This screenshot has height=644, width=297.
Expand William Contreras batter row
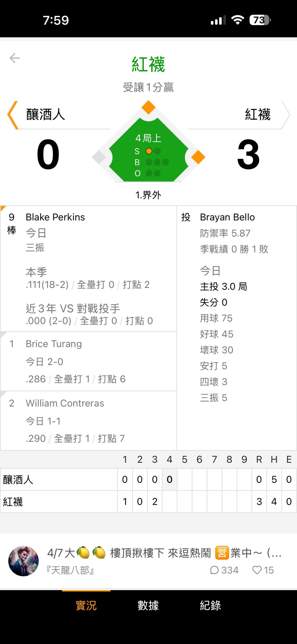tap(65, 403)
